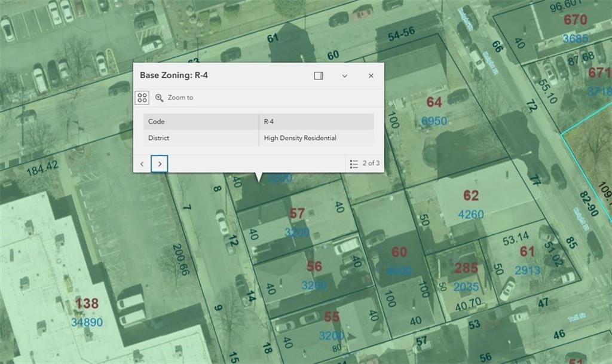Show next feature in popup
The width and height of the screenshot is (612, 364).
[x=160, y=163]
